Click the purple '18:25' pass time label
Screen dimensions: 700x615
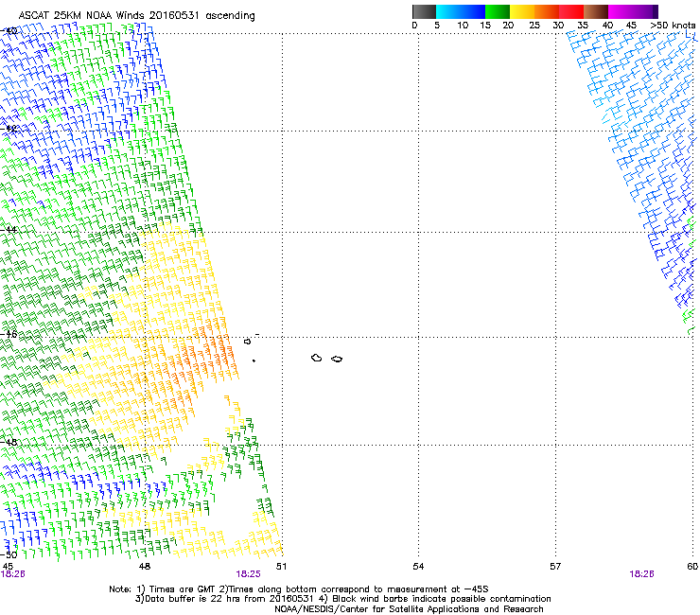coord(248,574)
